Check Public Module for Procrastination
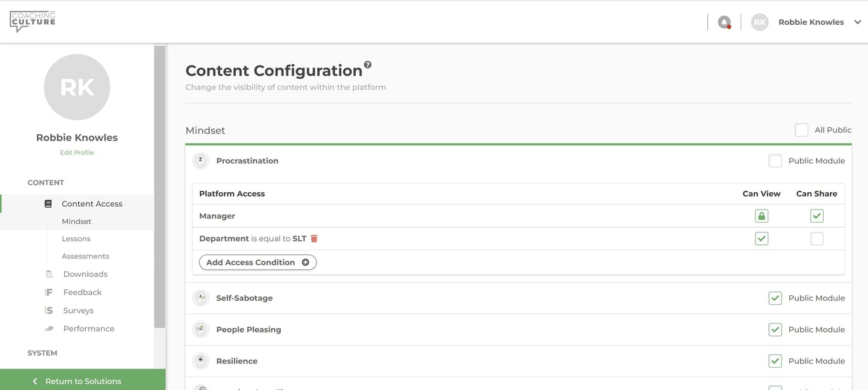This screenshot has height=390, width=868. 775,161
